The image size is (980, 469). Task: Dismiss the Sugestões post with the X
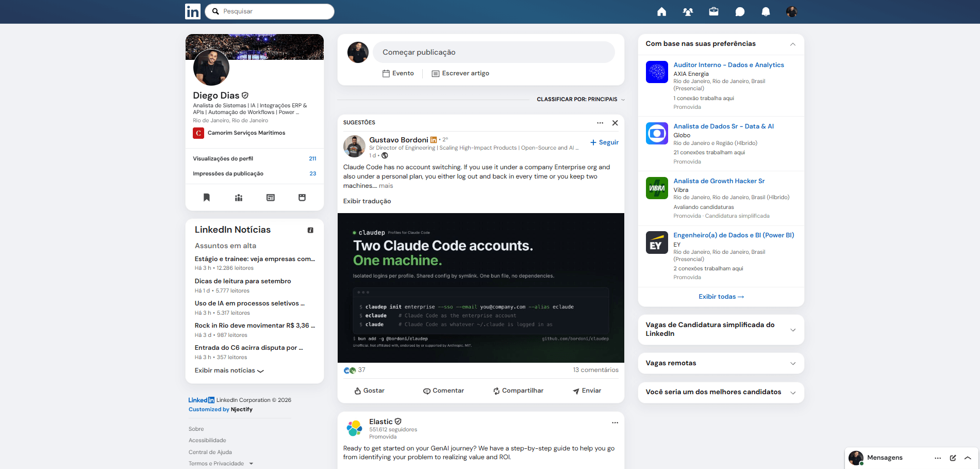click(x=615, y=123)
